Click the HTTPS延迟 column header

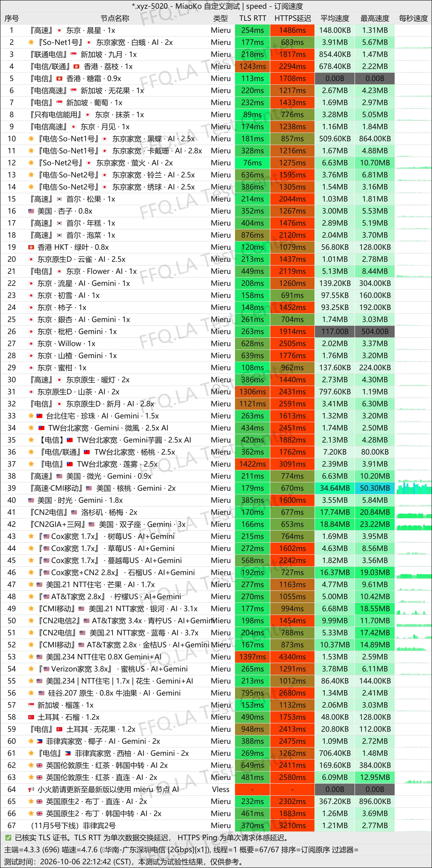click(x=293, y=18)
